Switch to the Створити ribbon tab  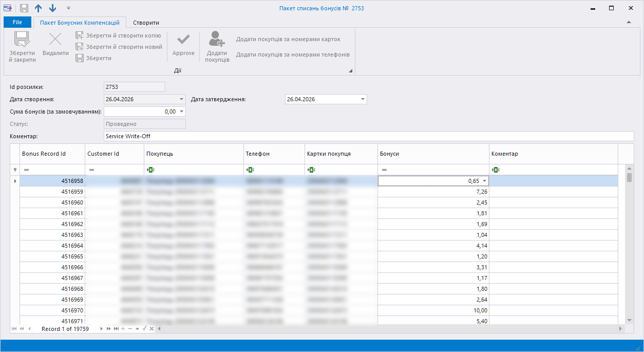[146, 23]
